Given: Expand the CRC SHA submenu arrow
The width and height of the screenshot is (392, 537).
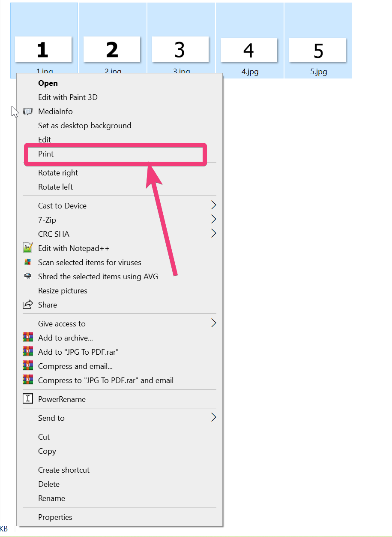Looking at the screenshot, I should 213,234.
